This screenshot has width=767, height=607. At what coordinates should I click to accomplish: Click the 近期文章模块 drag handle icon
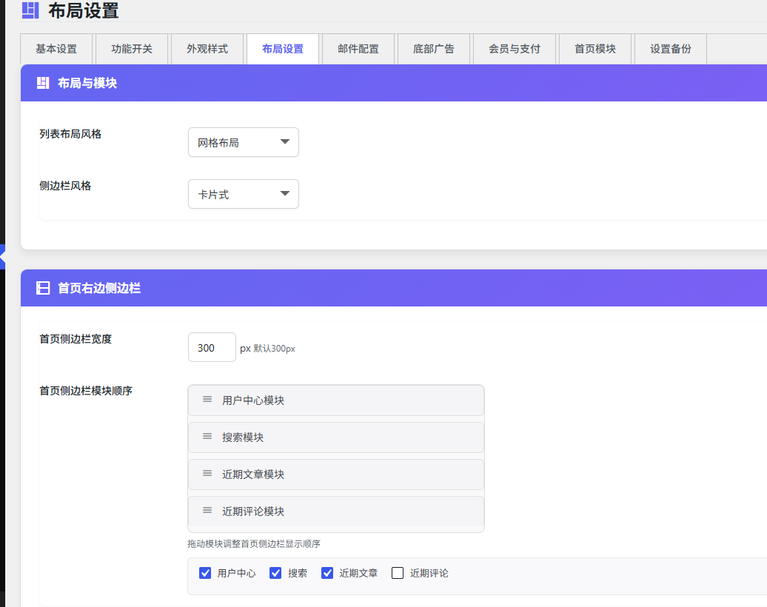pyautogui.click(x=207, y=473)
